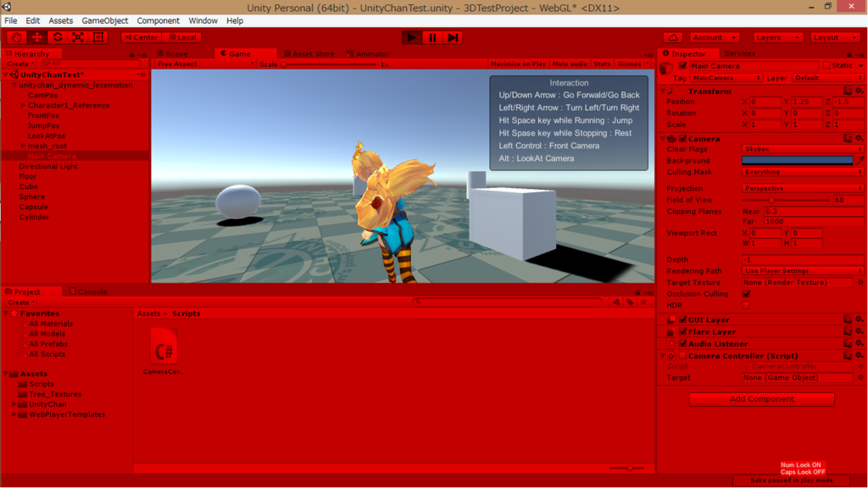
Task: Toggle Camera component enabled checkbox
Action: [x=683, y=139]
